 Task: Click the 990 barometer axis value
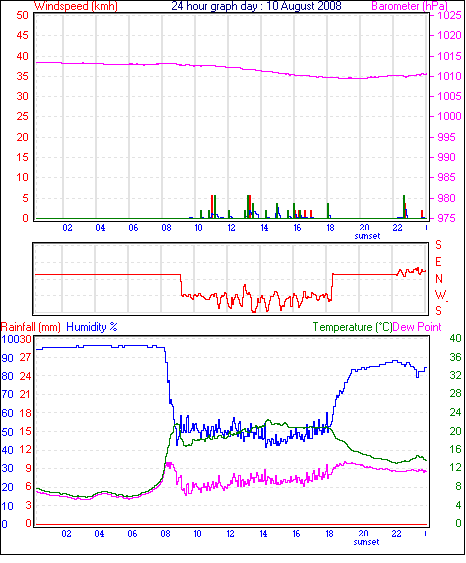[x=446, y=157]
